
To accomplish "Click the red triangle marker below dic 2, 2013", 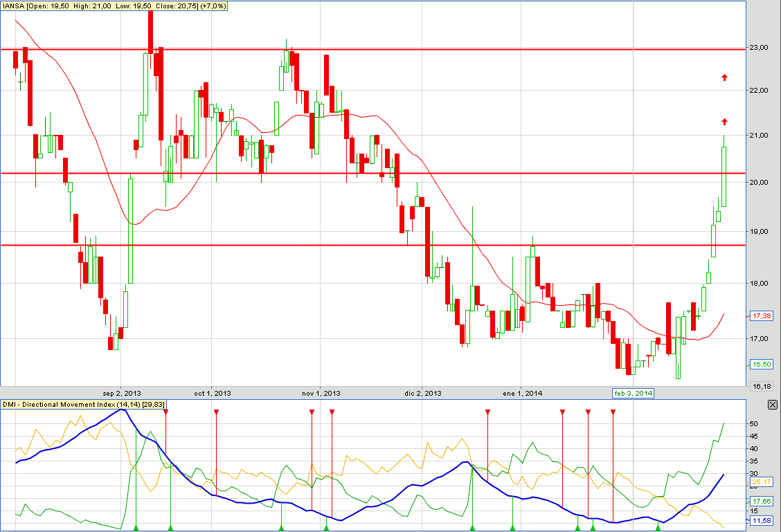I will click(488, 412).
